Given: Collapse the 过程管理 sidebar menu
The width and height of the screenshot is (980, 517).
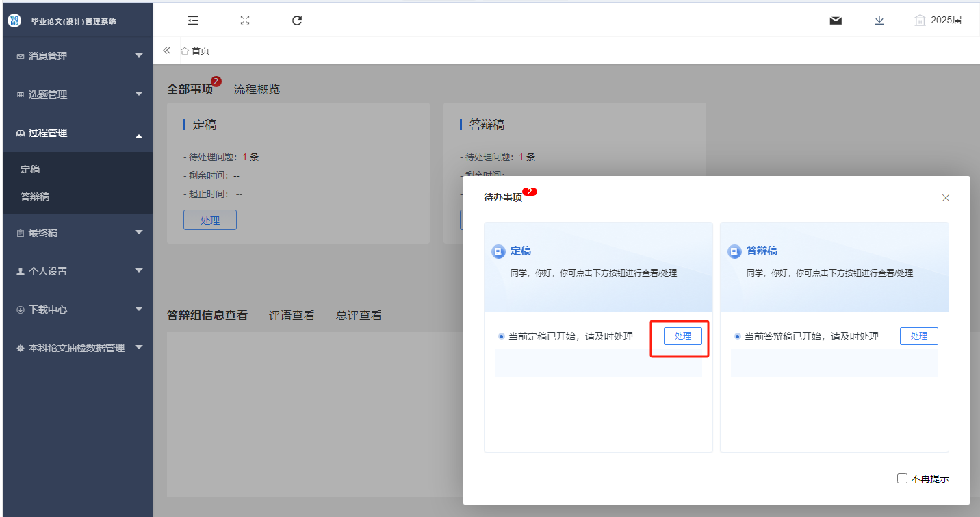Looking at the screenshot, I should 79,133.
